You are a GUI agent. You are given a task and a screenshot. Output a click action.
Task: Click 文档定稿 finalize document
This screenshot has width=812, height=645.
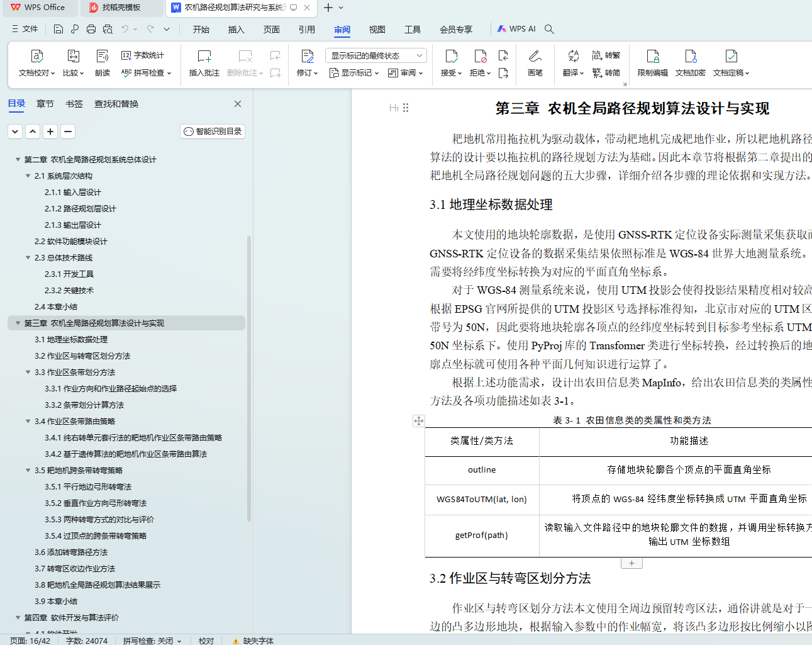(x=731, y=64)
